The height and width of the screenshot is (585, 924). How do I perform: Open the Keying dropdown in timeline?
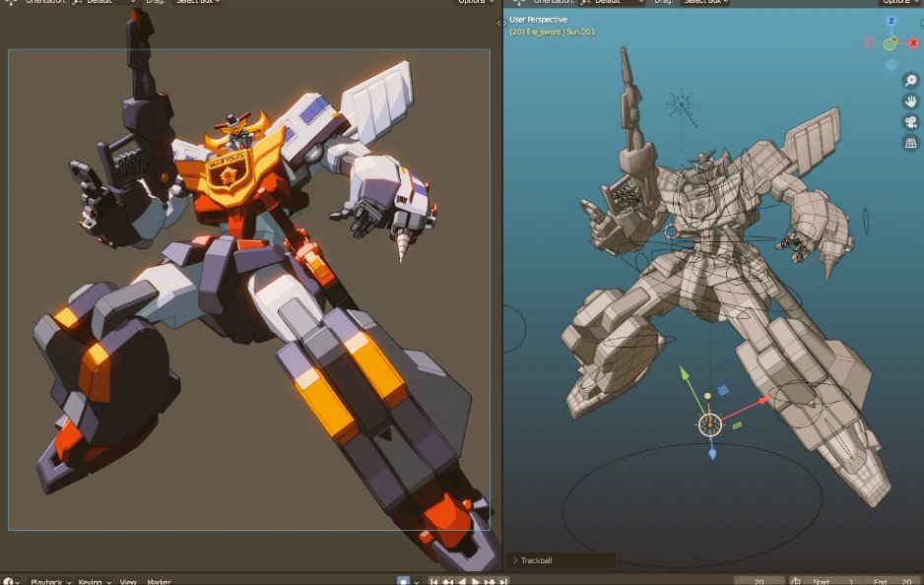[x=95, y=581]
